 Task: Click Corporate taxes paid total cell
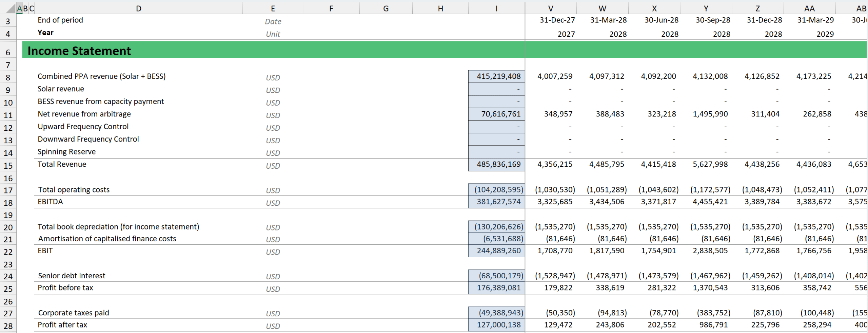pos(496,313)
